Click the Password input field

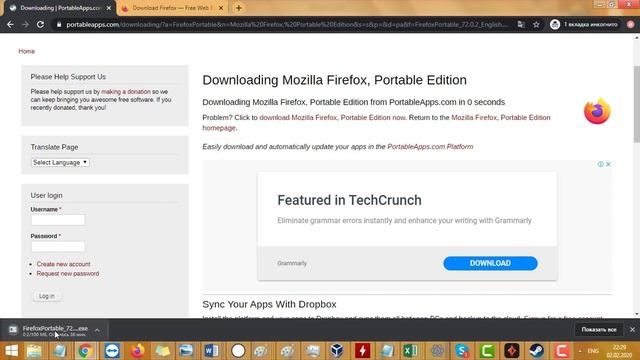[x=58, y=247]
